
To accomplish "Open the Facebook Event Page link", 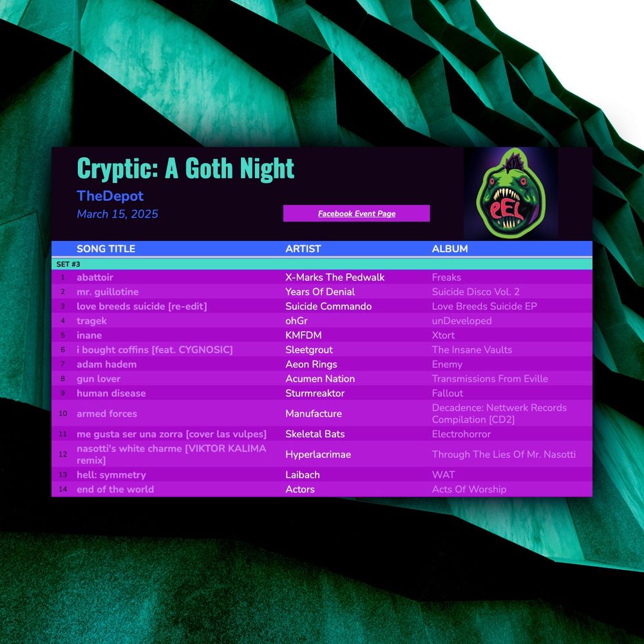I will pos(357,214).
